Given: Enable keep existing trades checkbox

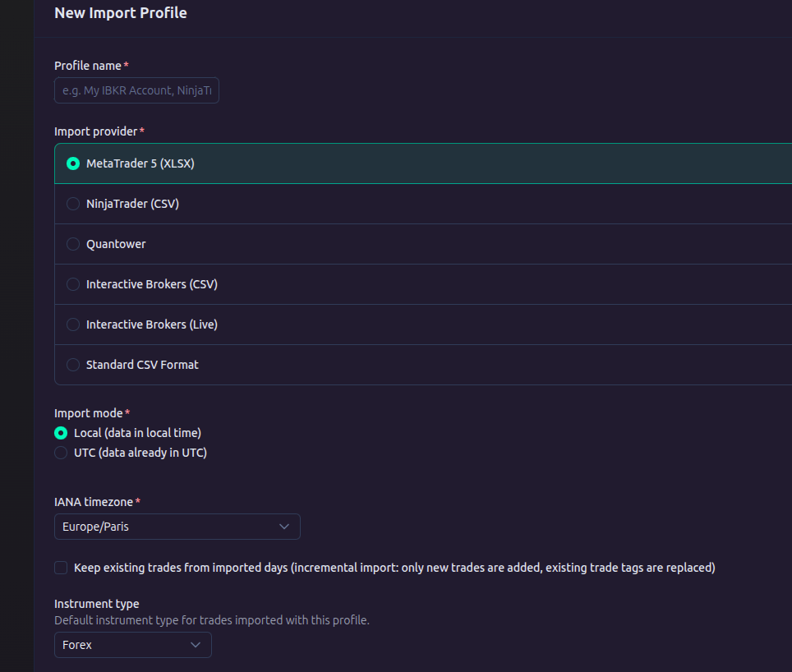Looking at the screenshot, I should (x=61, y=568).
